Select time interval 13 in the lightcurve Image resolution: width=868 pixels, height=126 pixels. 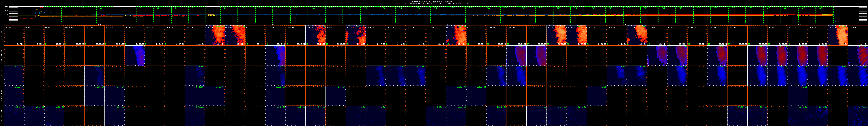(299, 15)
